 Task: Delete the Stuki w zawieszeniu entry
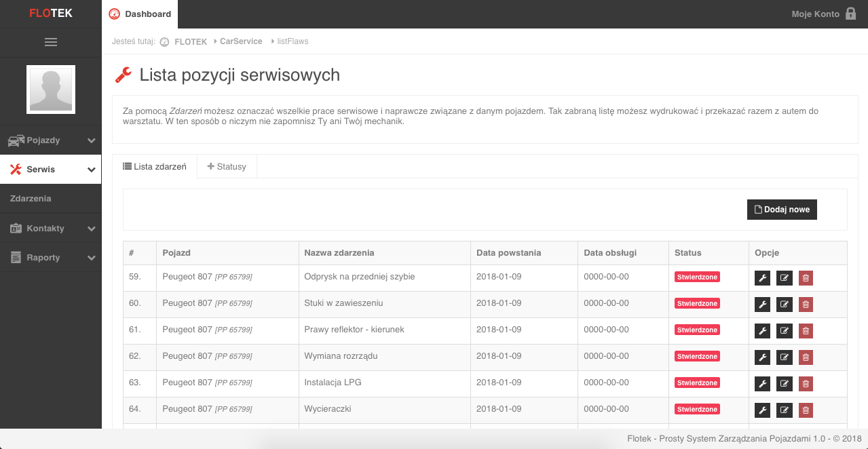806,304
